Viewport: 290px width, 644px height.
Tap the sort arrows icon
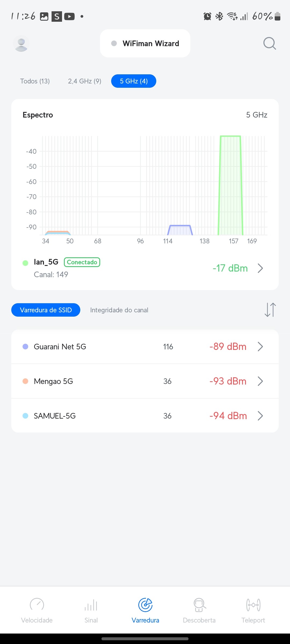(x=270, y=310)
